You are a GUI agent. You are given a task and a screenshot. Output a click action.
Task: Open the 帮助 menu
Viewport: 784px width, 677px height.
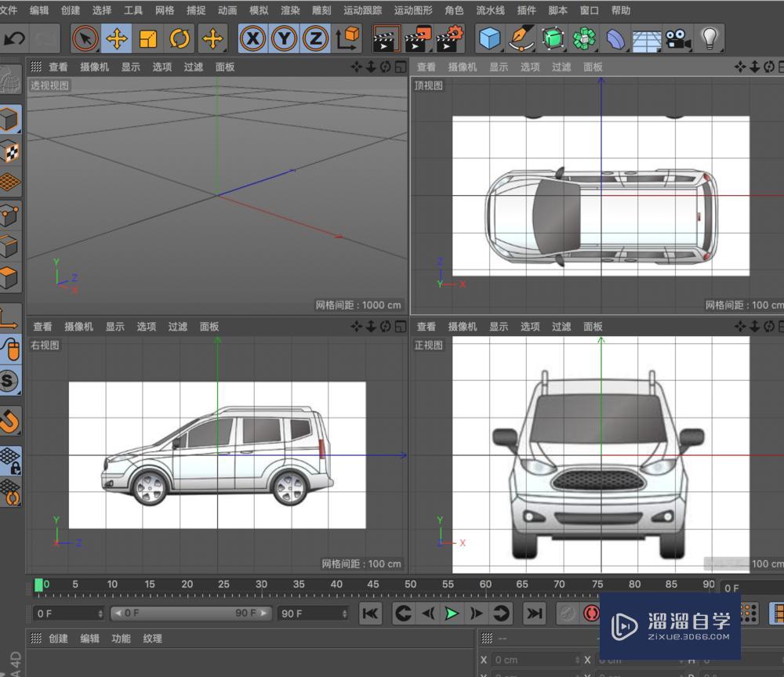pos(620,10)
